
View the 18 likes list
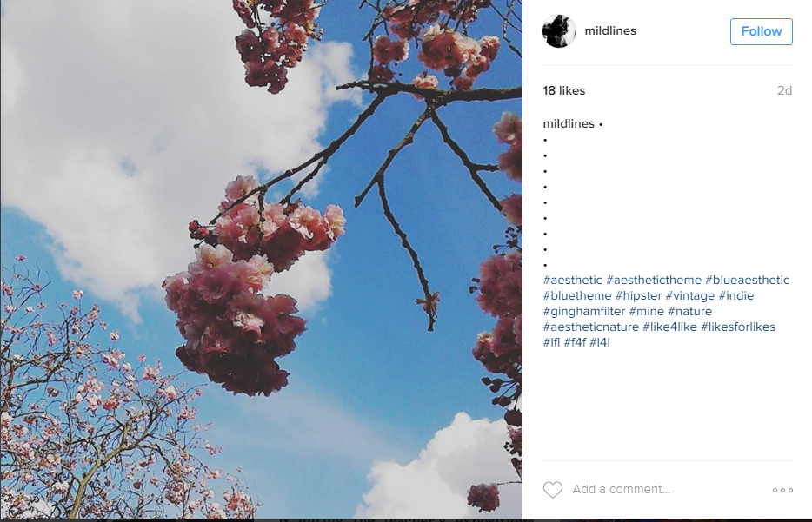point(564,90)
